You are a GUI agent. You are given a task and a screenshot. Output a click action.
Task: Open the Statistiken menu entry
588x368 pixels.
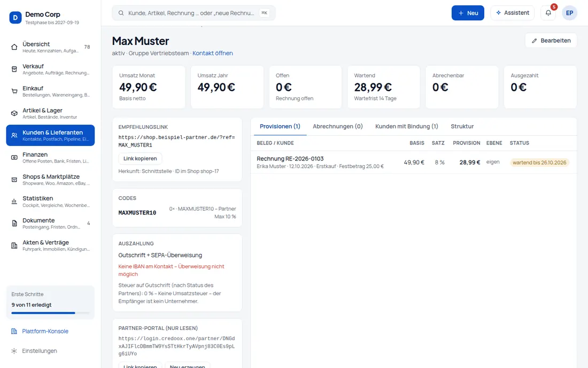(x=50, y=202)
